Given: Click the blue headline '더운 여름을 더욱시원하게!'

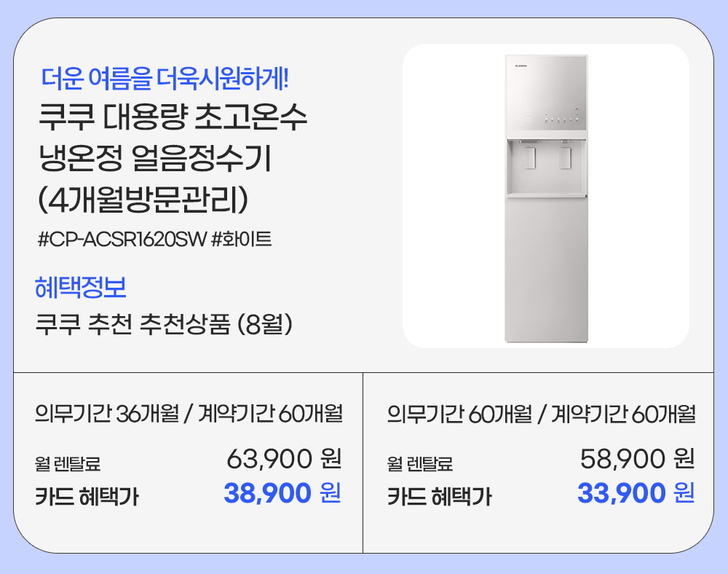Looking at the screenshot, I should coord(166,76).
